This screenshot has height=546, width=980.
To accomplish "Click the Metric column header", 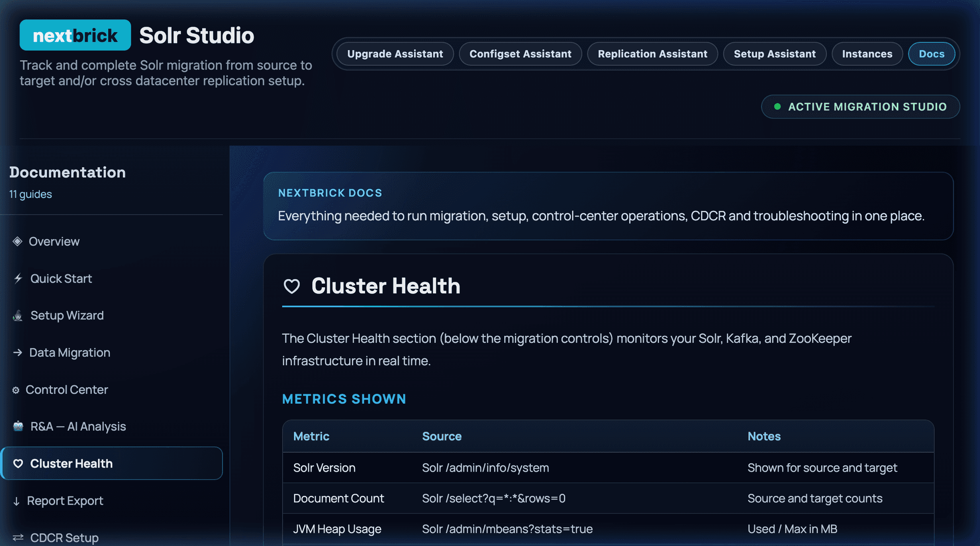I will [x=311, y=436].
